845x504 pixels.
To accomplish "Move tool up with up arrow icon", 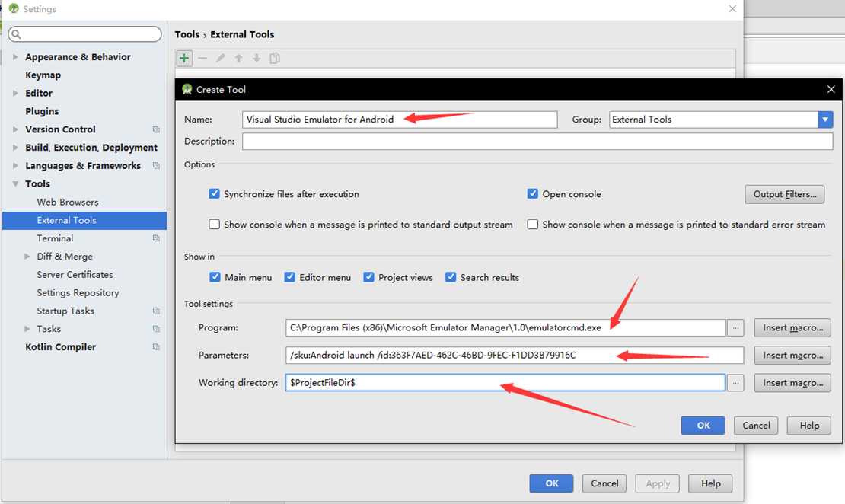I will click(x=238, y=58).
